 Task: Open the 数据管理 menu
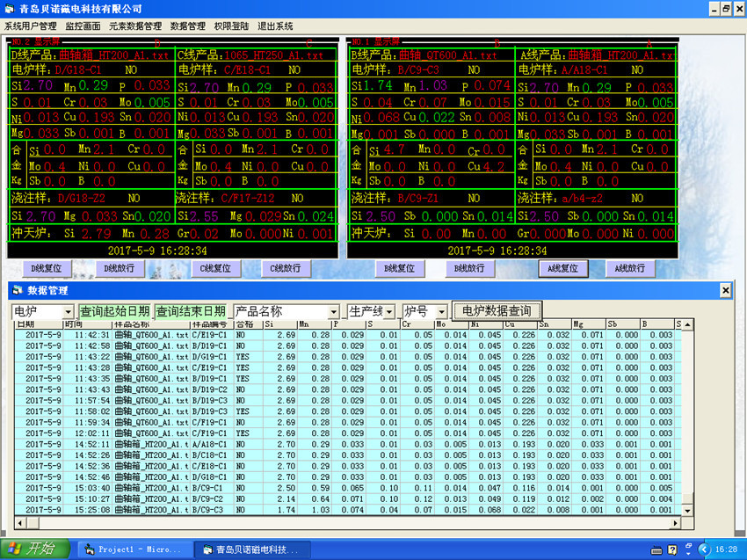(x=188, y=26)
